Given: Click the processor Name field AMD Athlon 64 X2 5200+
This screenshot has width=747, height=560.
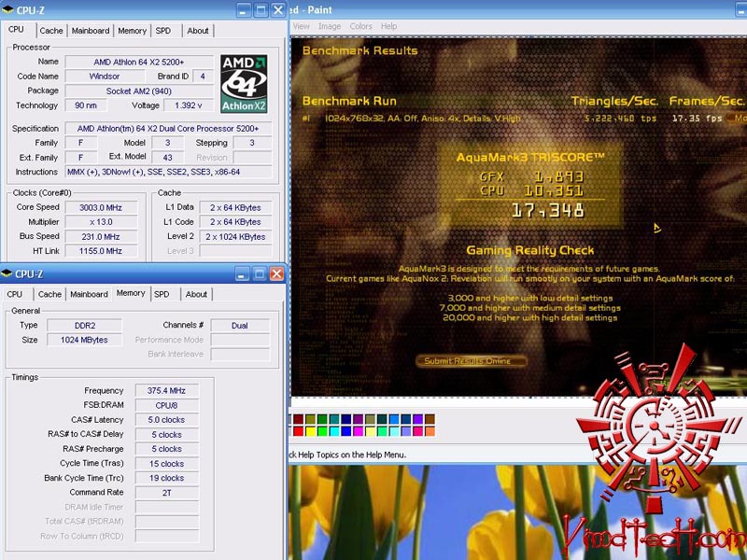Looking at the screenshot, I should coord(139,62).
